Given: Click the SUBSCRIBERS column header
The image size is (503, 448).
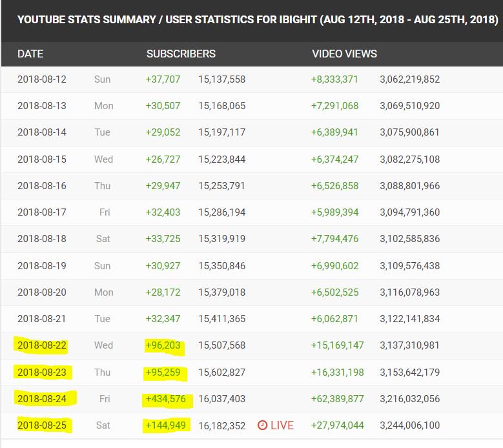Looking at the screenshot, I should coord(181,54).
